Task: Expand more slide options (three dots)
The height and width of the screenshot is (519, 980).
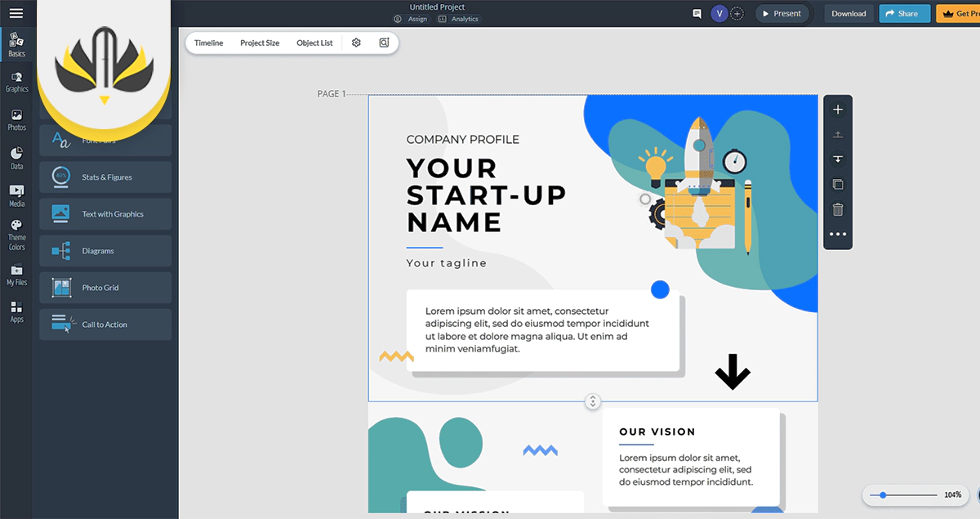Action: click(837, 235)
